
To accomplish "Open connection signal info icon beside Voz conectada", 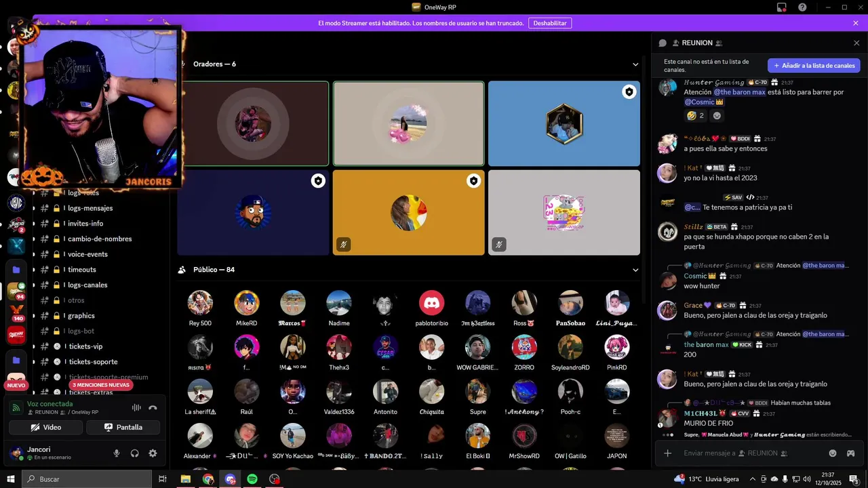I will tap(16, 407).
